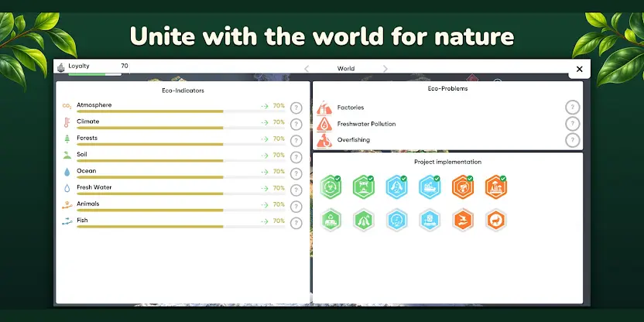Click the Fish progress bar
Screen dimensions: 644x322
(x=180, y=226)
